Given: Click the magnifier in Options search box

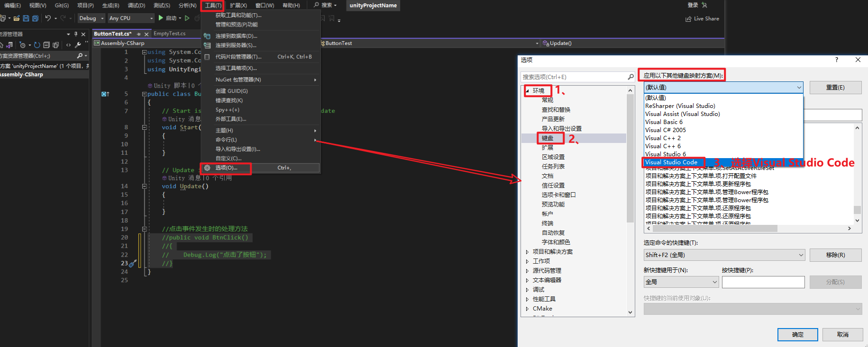Looking at the screenshot, I should click(x=630, y=77).
